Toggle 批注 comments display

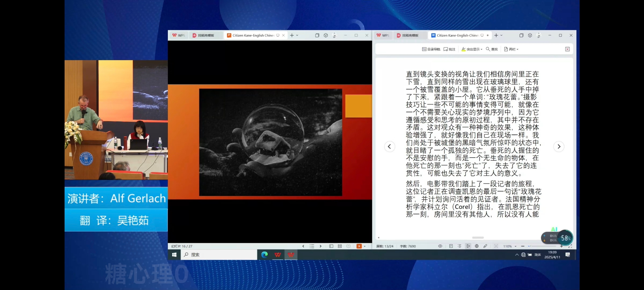(450, 49)
